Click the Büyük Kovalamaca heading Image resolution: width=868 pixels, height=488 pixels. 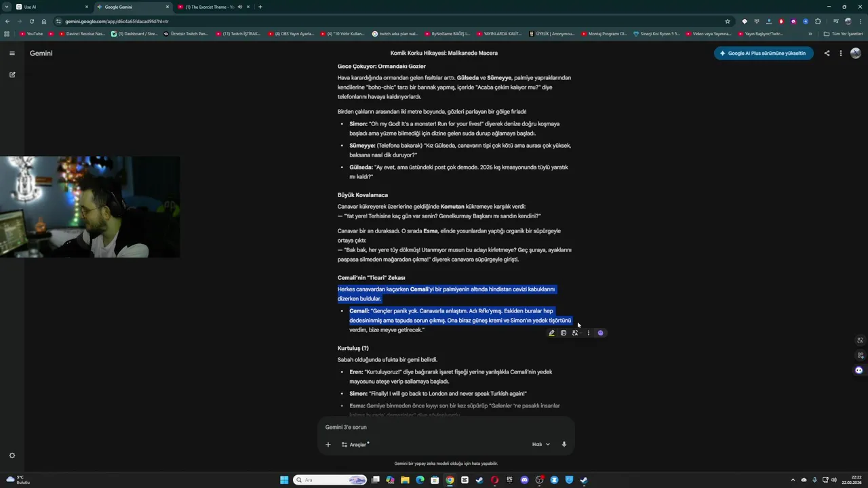tap(363, 195)
